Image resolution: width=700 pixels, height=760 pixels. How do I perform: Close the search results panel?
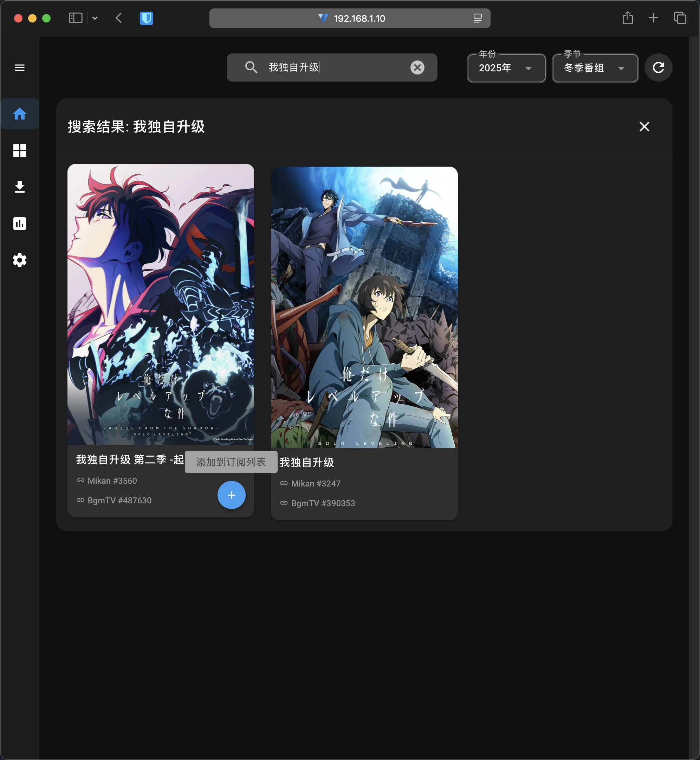(x=644, y=127)
